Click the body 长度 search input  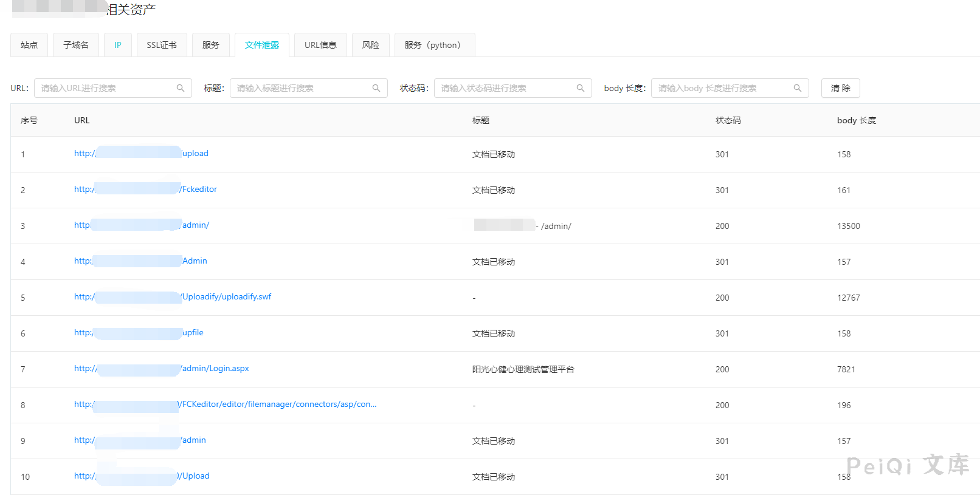[723, 88]
